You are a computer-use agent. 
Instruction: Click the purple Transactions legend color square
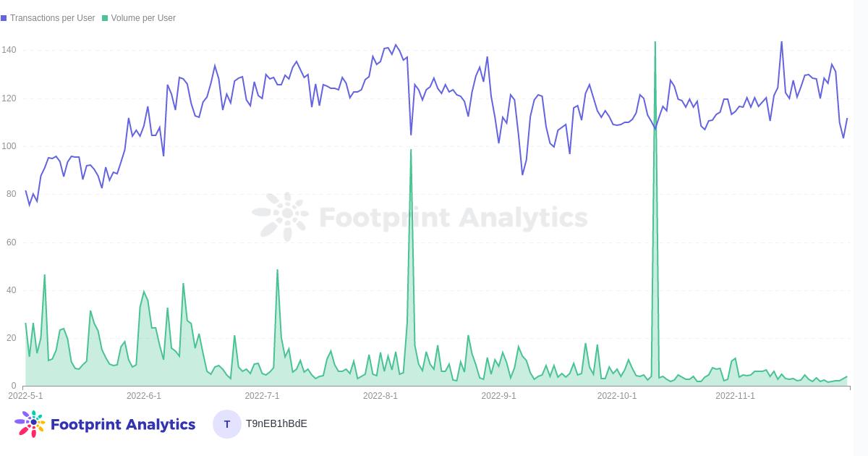point(4,18)
